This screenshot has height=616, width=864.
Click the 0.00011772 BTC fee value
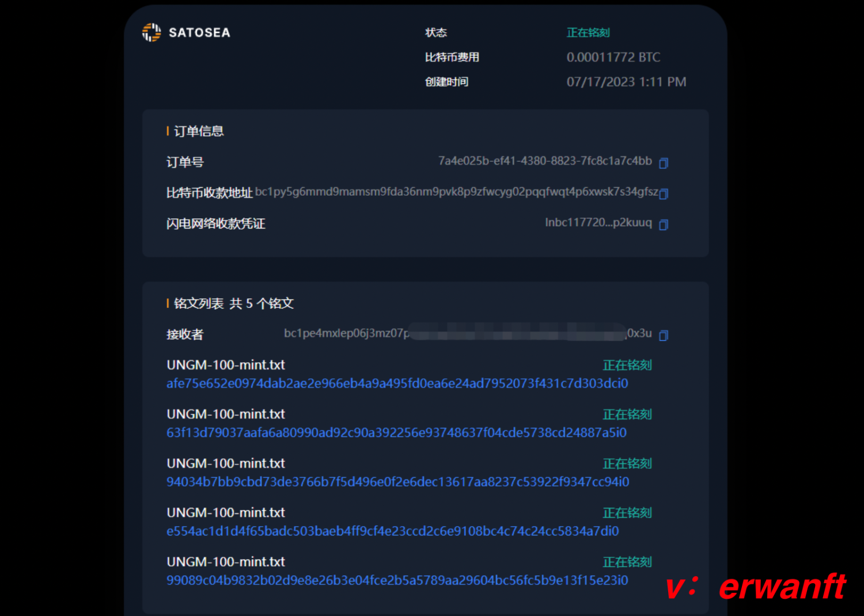[613, 57]
